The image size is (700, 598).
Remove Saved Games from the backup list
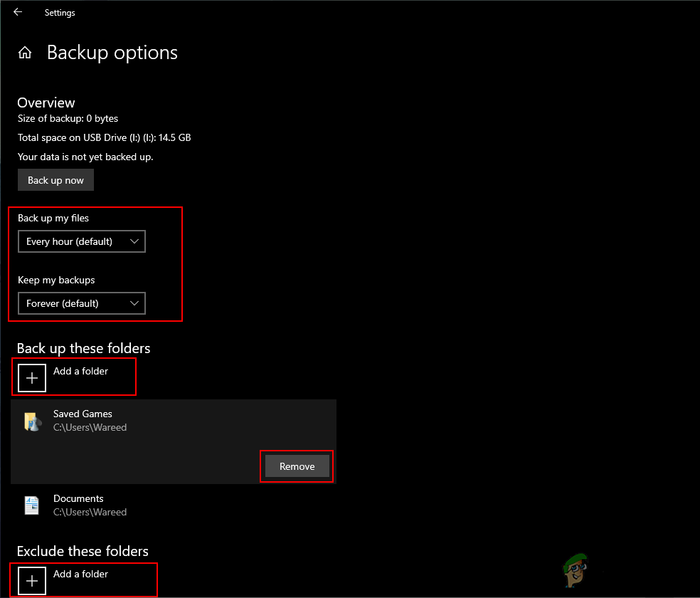[297, 466]
